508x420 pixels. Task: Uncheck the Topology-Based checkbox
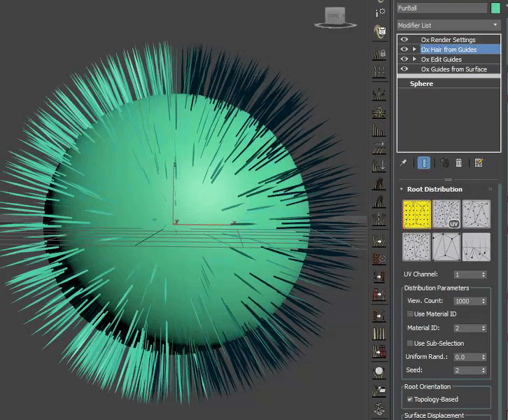(x=410, y=399)
